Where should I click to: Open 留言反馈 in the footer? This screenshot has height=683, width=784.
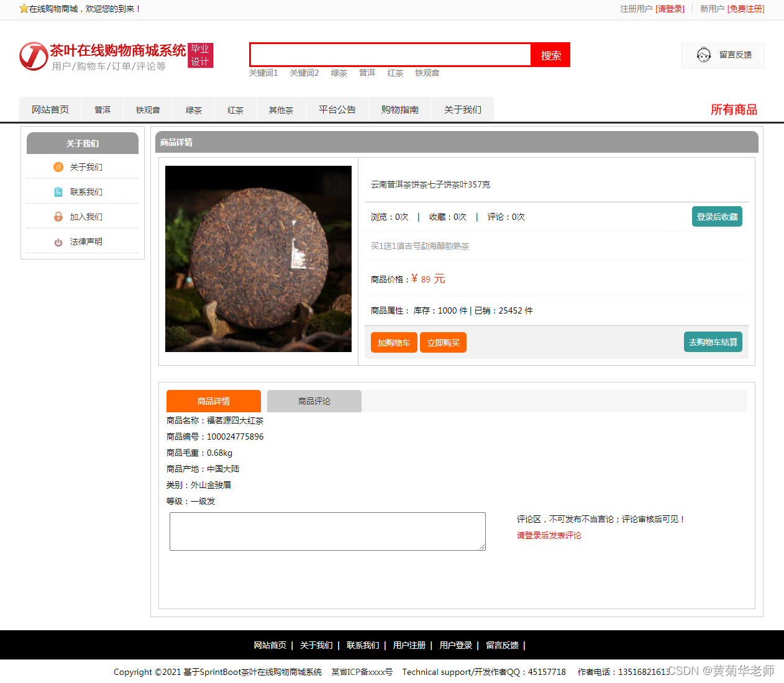coord(502,645)
